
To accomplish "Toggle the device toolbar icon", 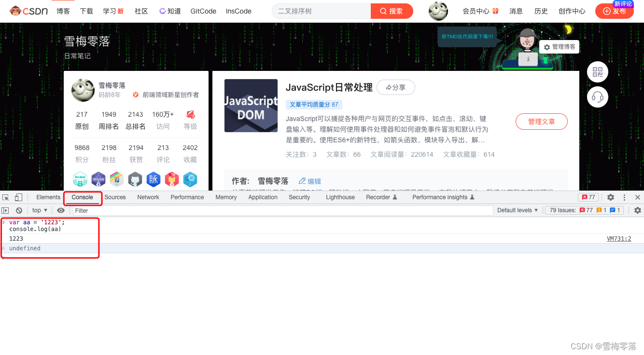I will (18, 197).
